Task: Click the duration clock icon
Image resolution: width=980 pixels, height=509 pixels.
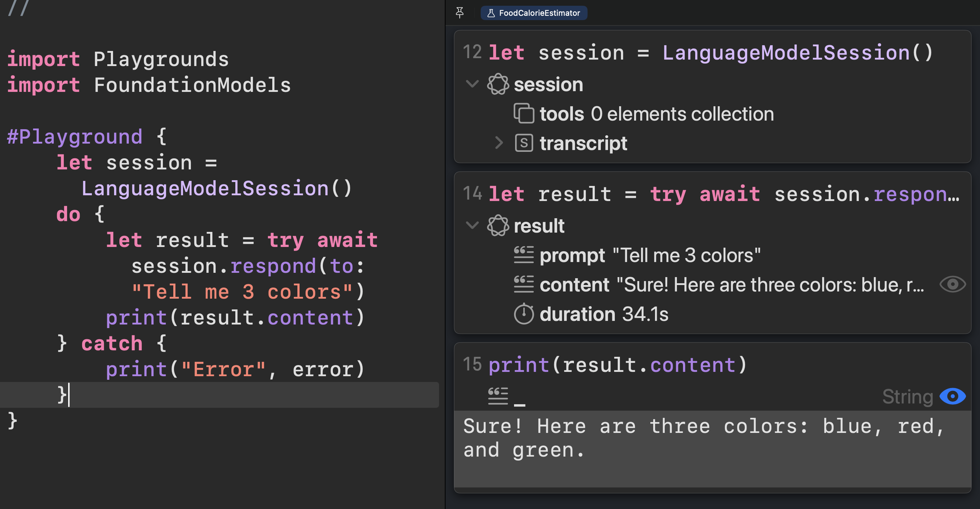Action: (x=524, y=314)
